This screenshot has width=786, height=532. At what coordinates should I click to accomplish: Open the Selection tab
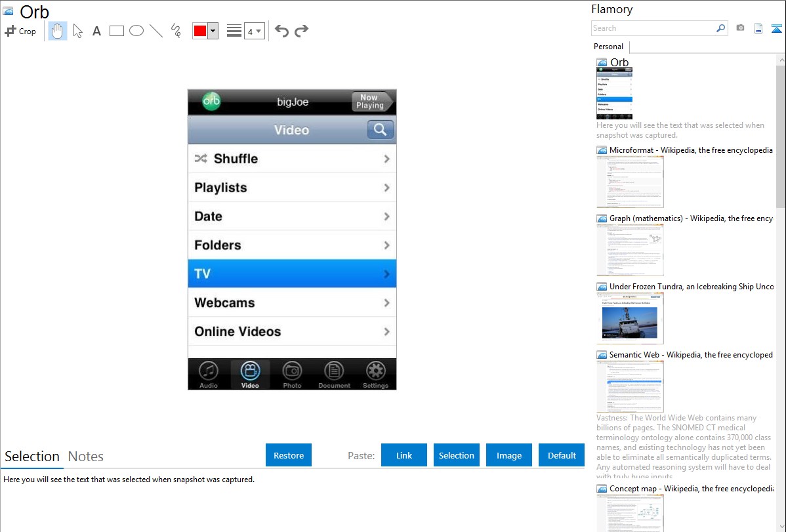(x=32, y=457)
